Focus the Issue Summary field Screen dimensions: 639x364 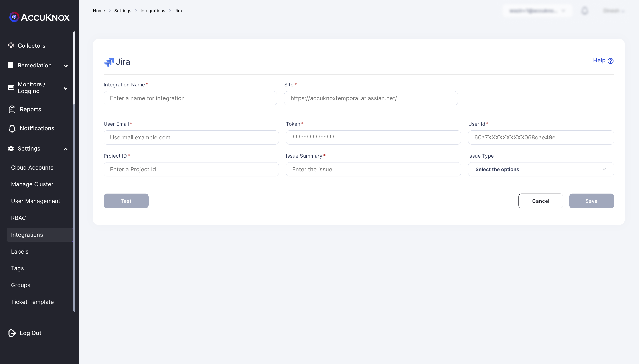click(373, 169)
